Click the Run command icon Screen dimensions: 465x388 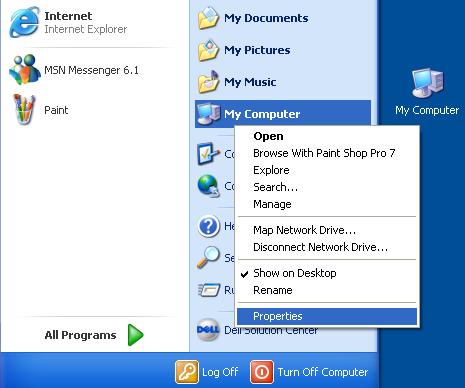point(209,290)
